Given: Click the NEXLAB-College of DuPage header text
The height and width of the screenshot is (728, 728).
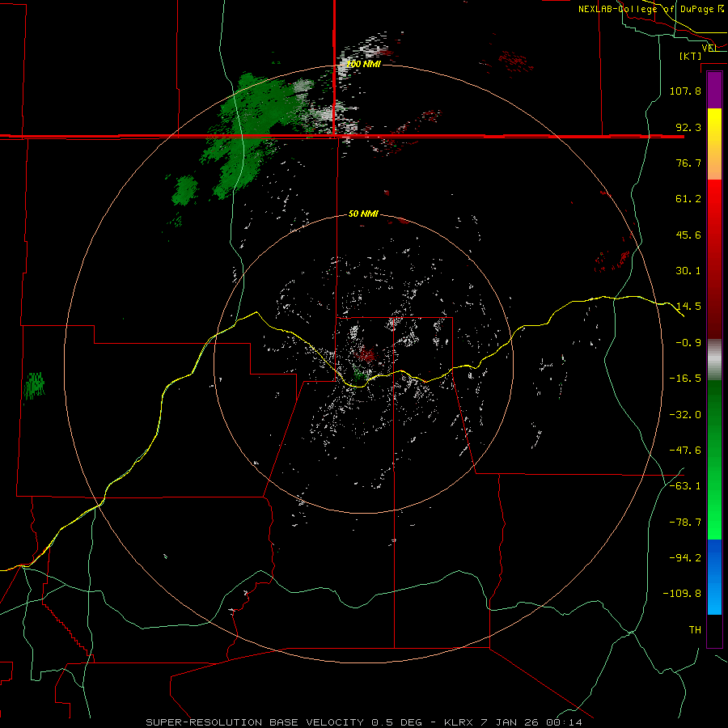Looking at the screenshot, I should pos(650,9).
